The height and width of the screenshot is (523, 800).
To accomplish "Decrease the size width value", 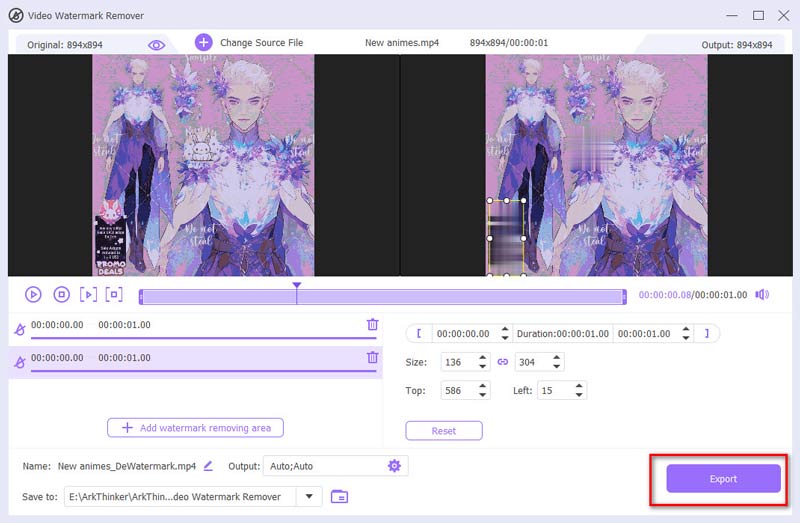I will coord(482,366).
